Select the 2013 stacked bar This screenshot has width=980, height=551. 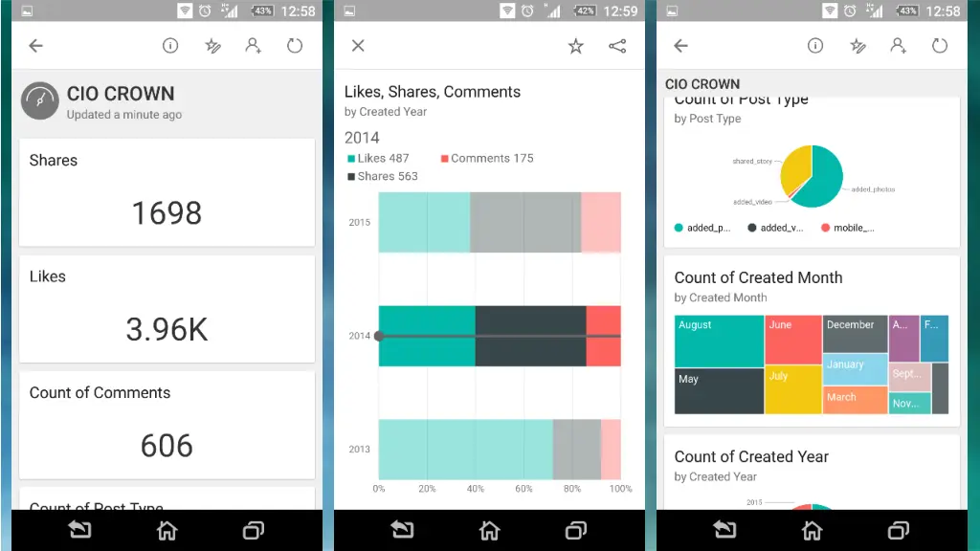[500, 450]
